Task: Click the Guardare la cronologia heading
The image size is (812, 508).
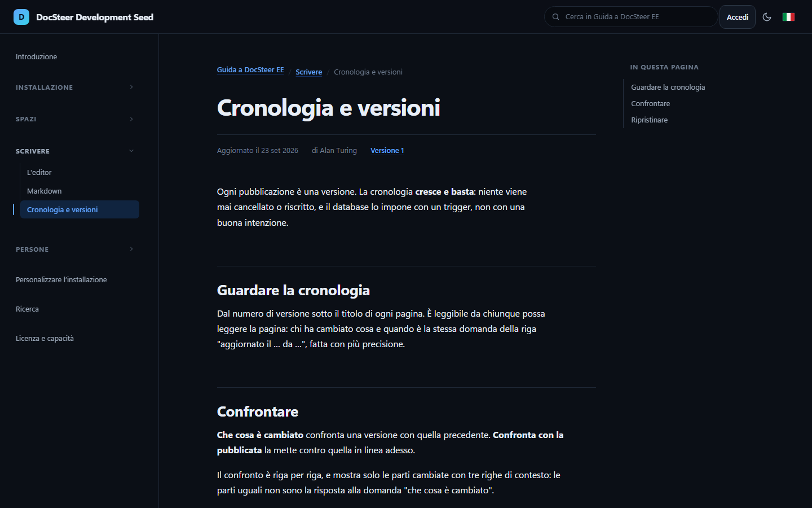Action: coord(293,290)
